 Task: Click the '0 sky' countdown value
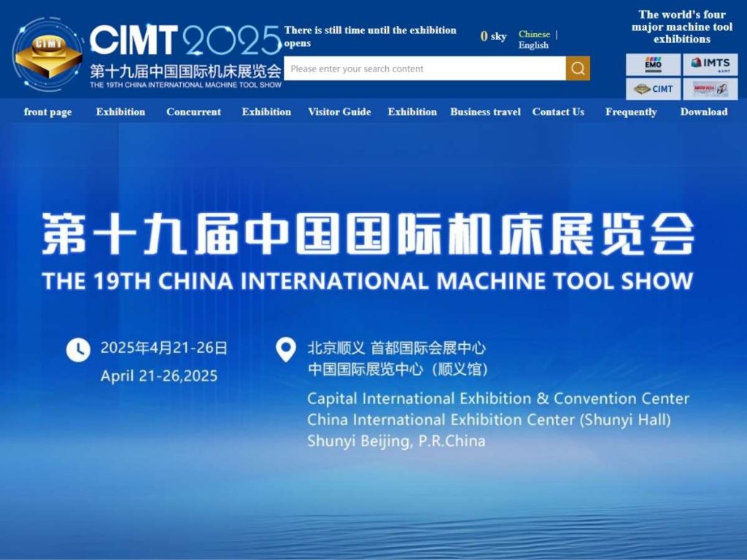coord(493,36)
